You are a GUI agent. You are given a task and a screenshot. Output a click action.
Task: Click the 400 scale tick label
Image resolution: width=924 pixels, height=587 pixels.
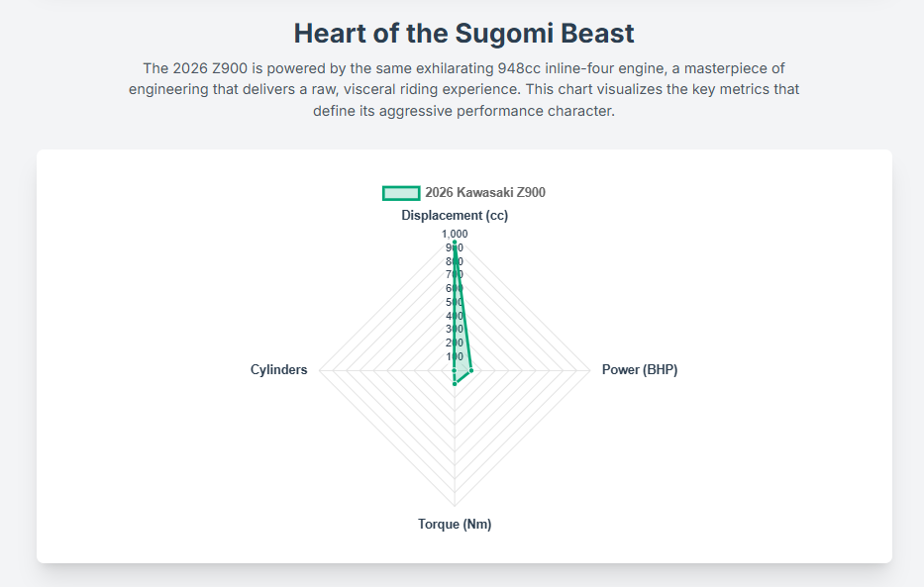click(x=455, y=316)
